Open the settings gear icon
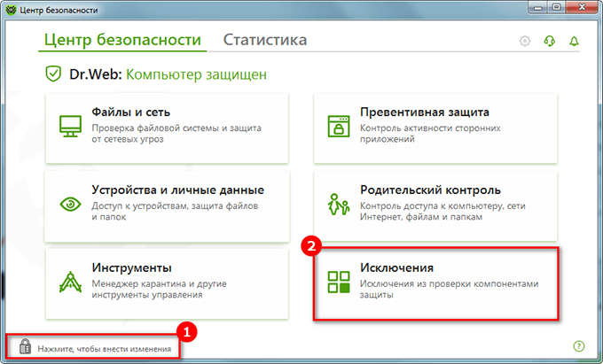 525,41
